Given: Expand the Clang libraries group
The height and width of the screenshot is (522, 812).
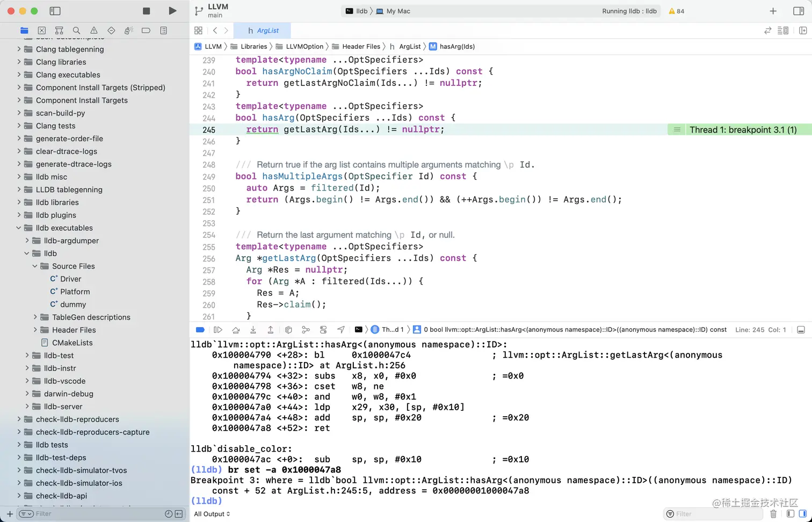Looking at the screenshot, I should pos(19,62).
